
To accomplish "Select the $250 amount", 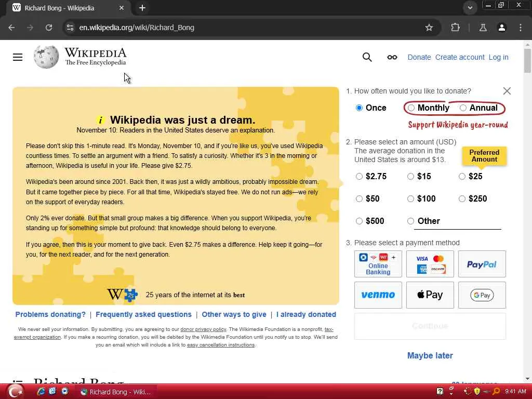I will click(462, 199).
